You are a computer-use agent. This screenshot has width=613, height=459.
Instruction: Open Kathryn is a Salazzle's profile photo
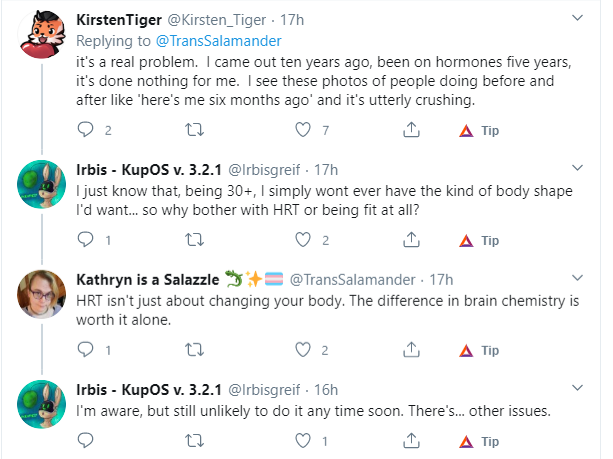click(x=41, y=294)
